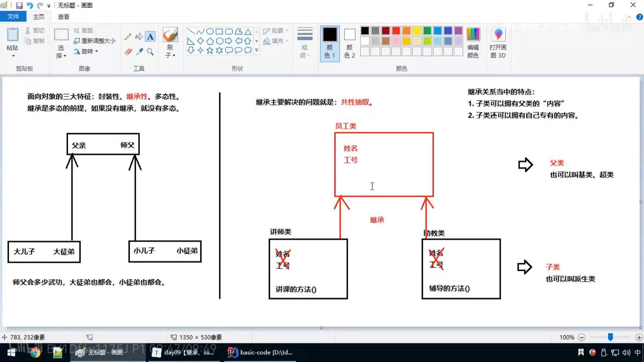Viewport: 644px width, 362px height.
Task: Select the Fill with color bucket tool
Action: [139, 37]
